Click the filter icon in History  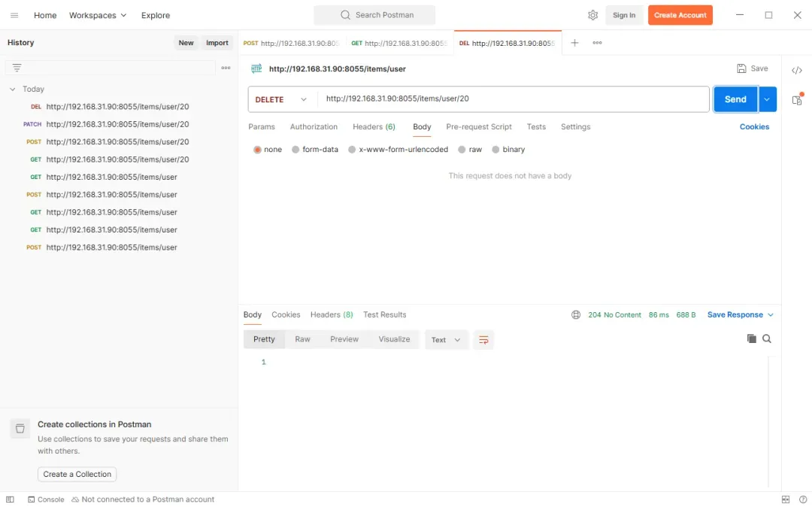pyautogui.click(x=17, y=68)
